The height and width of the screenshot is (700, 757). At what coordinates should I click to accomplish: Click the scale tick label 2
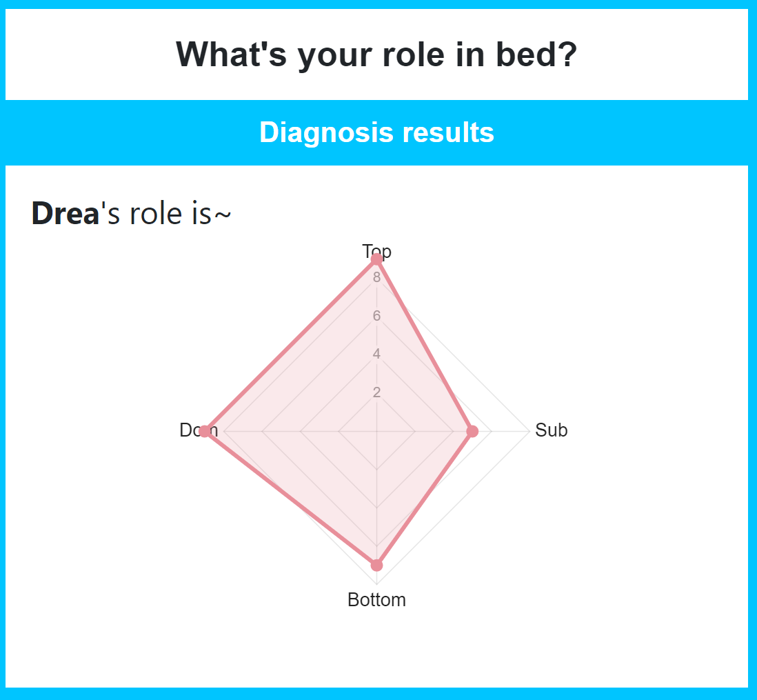(x=376, y=393)
